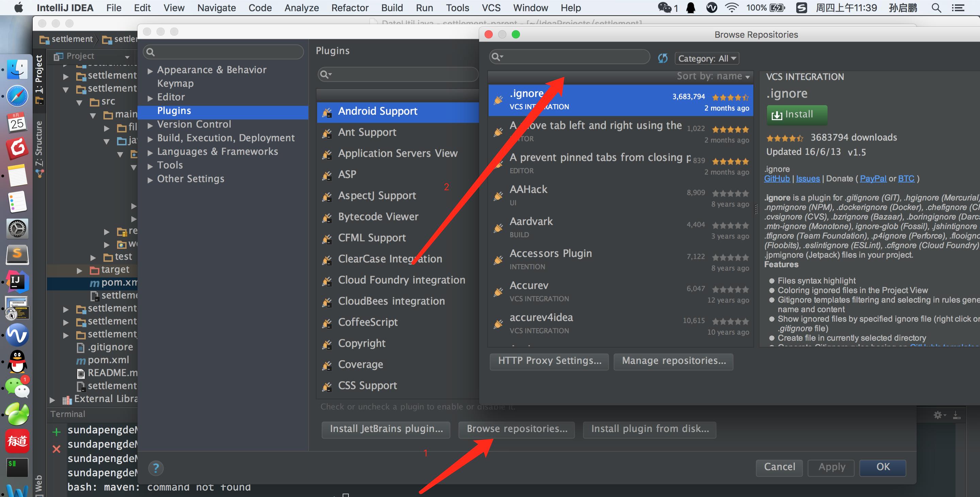Open the Build menu
The height and width of the screenshot is (497, 980).
(x=392, y=7)
